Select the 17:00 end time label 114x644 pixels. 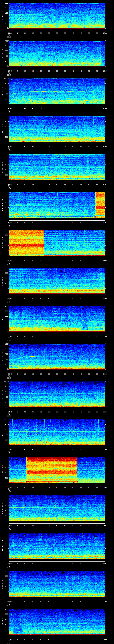tap(105, 109)
